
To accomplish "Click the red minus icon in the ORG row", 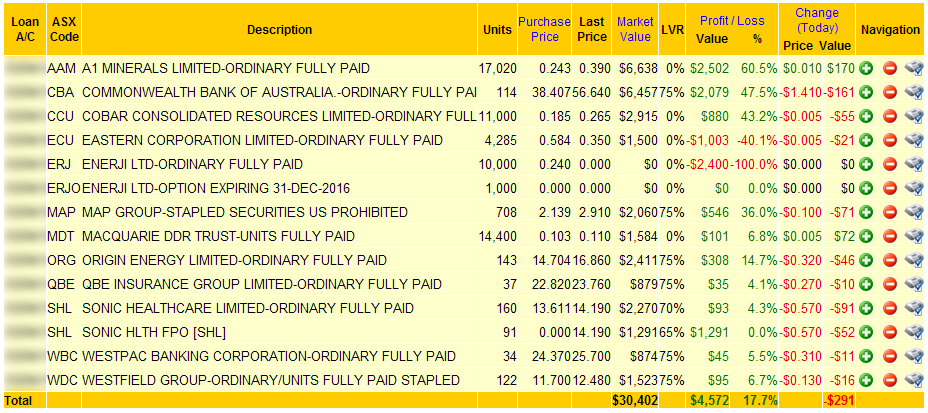I will [x=890, y=260].
